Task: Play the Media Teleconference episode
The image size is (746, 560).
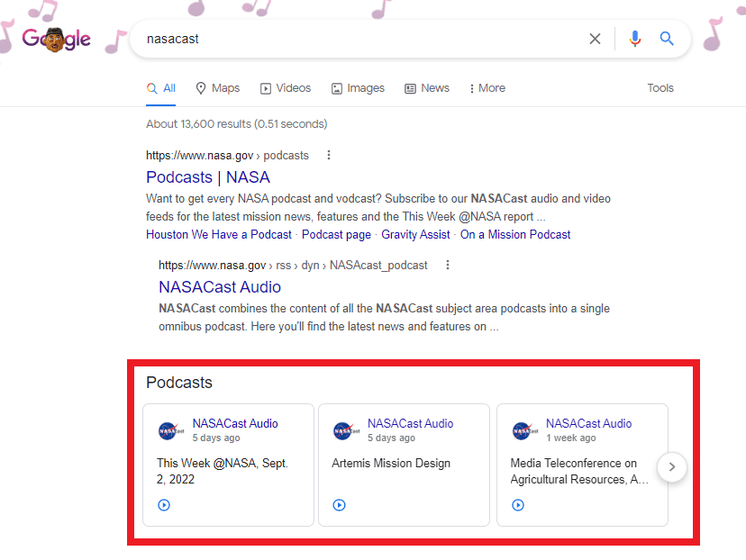Action: click(x=517, y=505)
